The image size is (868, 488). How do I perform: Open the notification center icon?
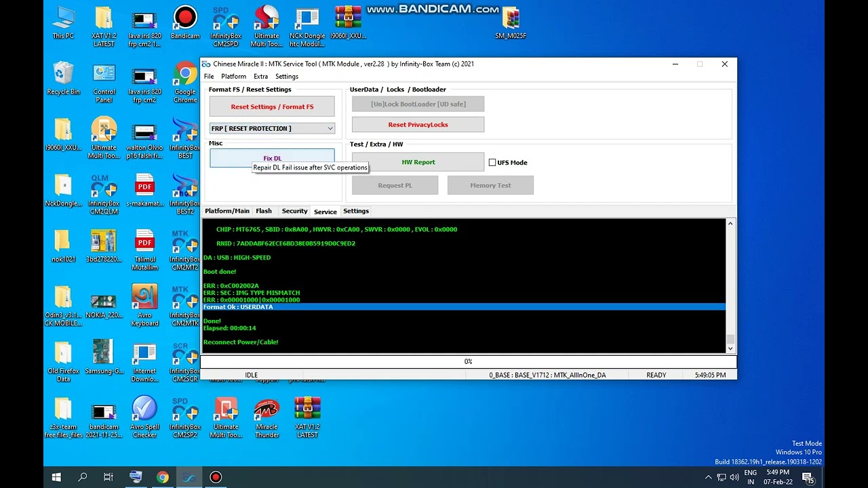point(808,477)
